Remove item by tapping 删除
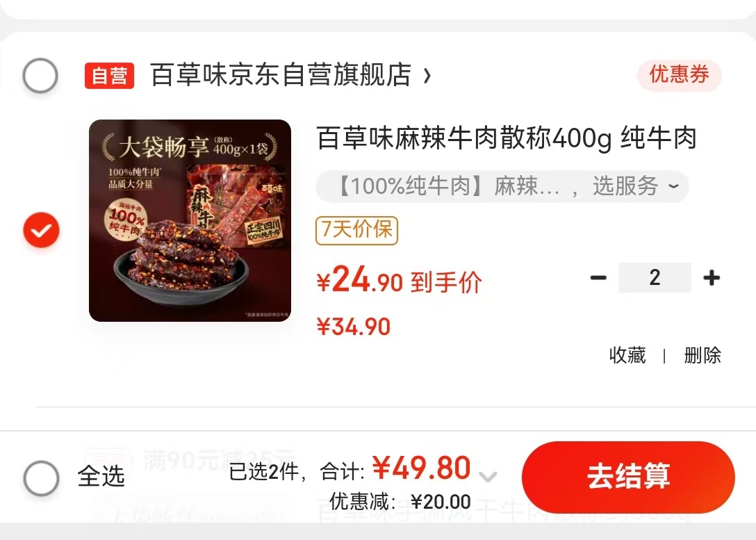Screen dimensions: 756x540 point(702,355)
